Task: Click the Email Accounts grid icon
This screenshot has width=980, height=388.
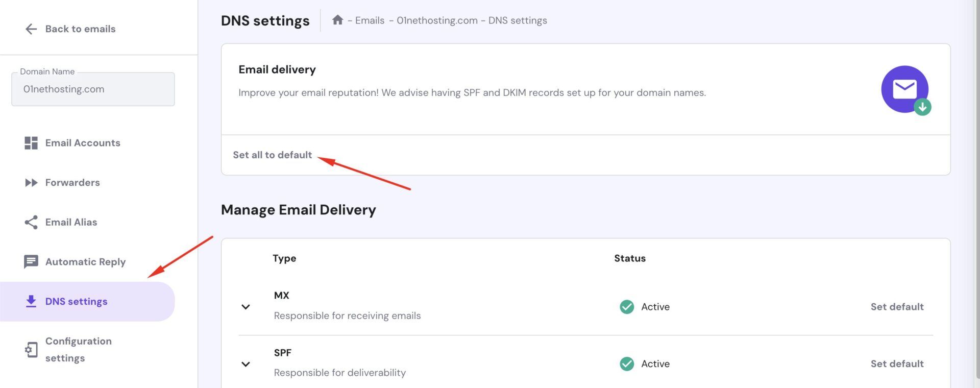Action: pos(31,143)
